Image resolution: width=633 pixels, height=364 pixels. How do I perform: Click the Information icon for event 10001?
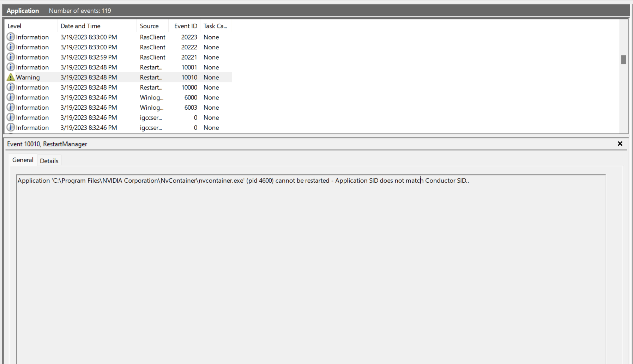(11, 67)
